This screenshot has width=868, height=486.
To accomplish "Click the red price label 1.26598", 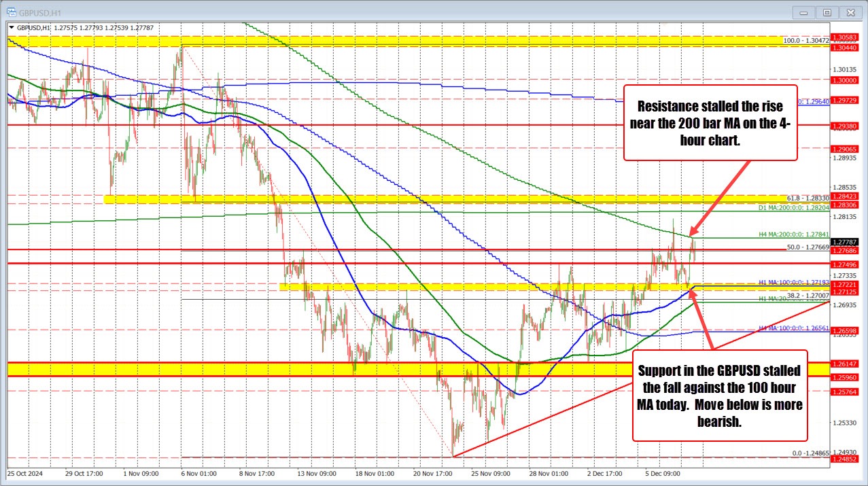I will 846,330.
